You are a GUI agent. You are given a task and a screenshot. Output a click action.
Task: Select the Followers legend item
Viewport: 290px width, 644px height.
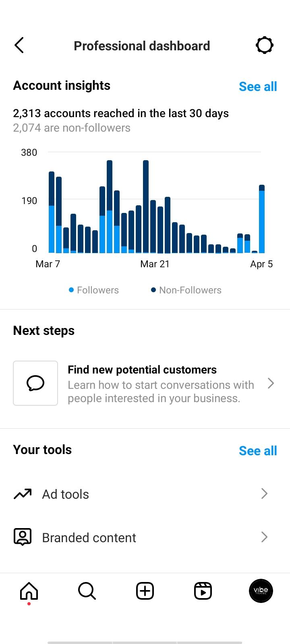[x=94, y=290]
